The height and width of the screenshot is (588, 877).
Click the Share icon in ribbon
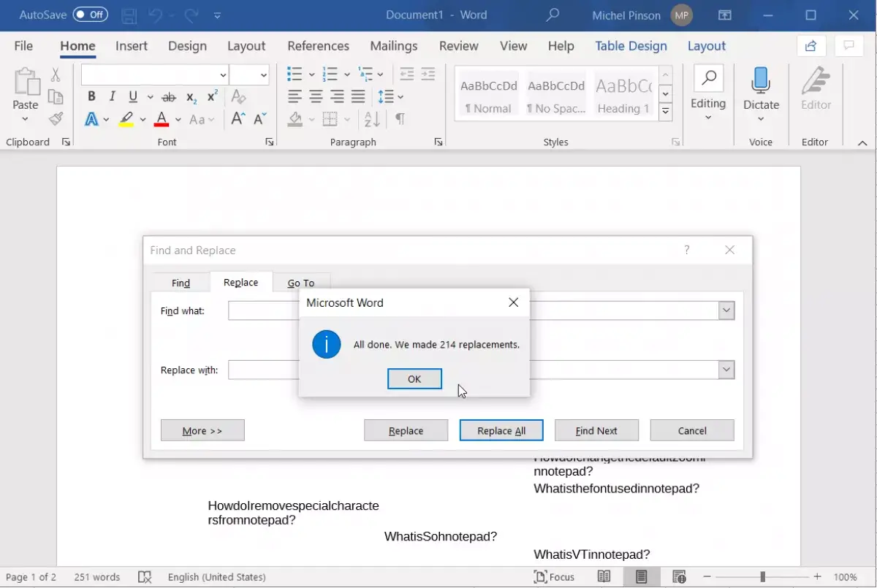[810, 46]
